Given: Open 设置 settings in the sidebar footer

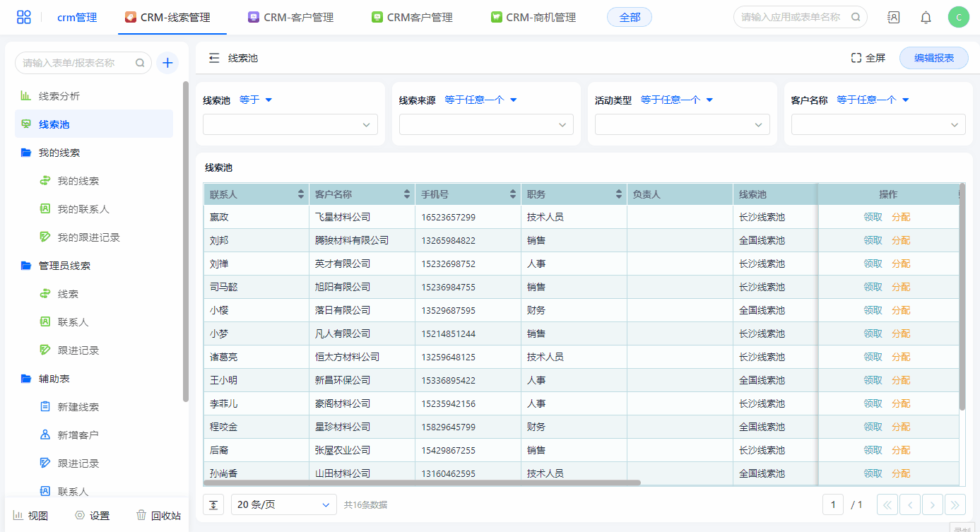Looking at the screenshot, I should pyautogui.click(x=92, y=516).
